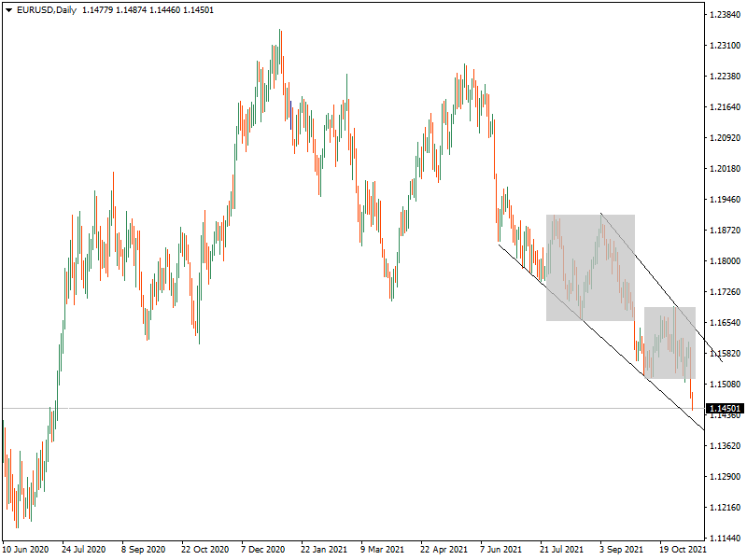Click the 1.19460 price scale label
The height and width of the screenshot is (560, 747).
pyautogui.click(x=726, y=199)
